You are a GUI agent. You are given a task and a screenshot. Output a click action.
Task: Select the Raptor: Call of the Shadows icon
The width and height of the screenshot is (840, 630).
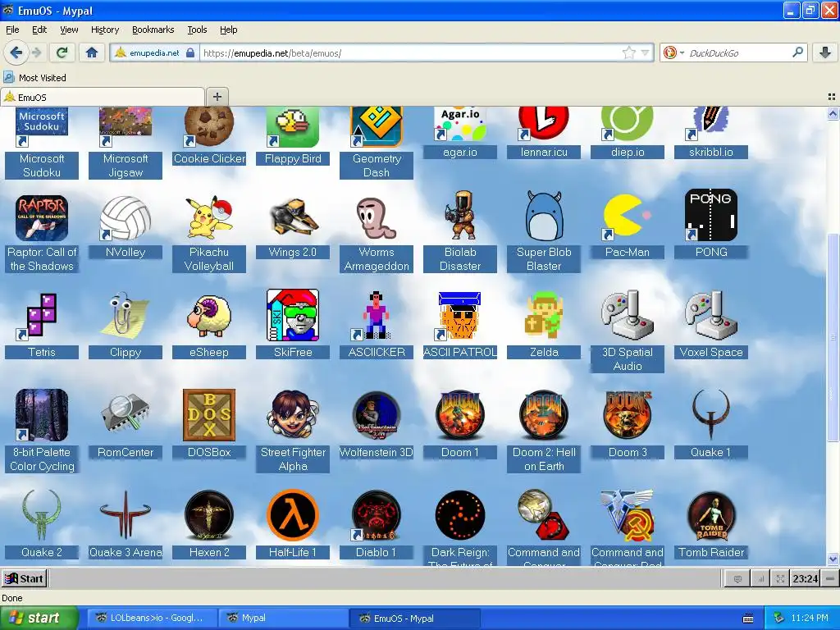pyautogui.click(x=42, y=217)
